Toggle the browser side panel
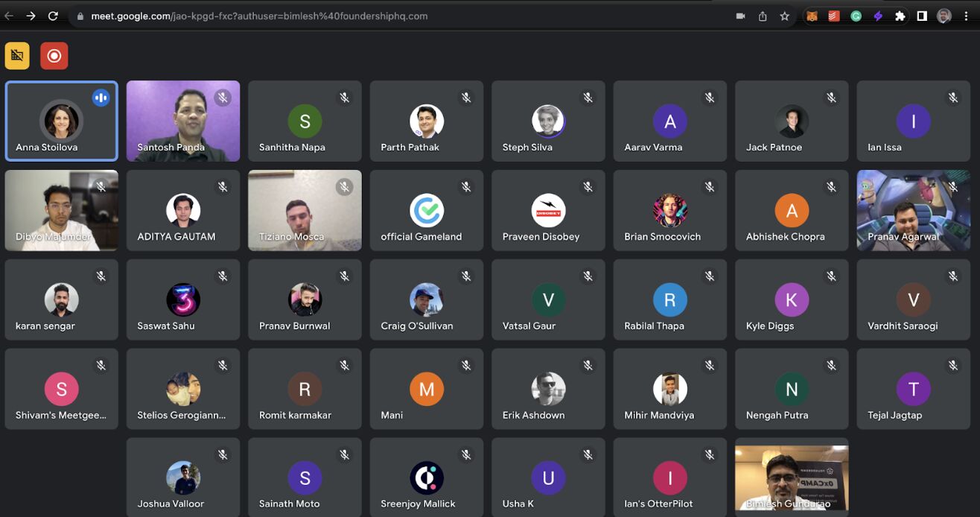 pyautogui.click(x=922, y=16)
